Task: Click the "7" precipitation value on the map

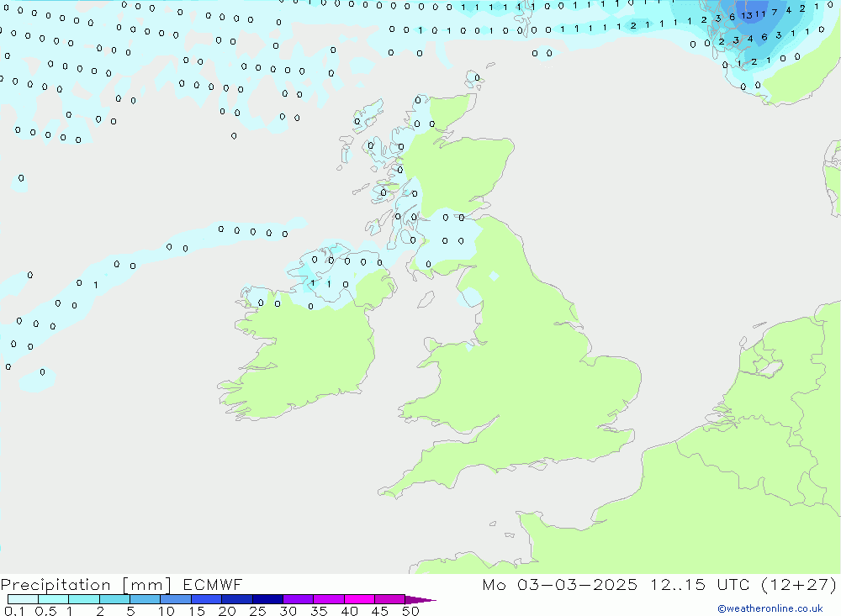Action: click(x=775, y=12)
